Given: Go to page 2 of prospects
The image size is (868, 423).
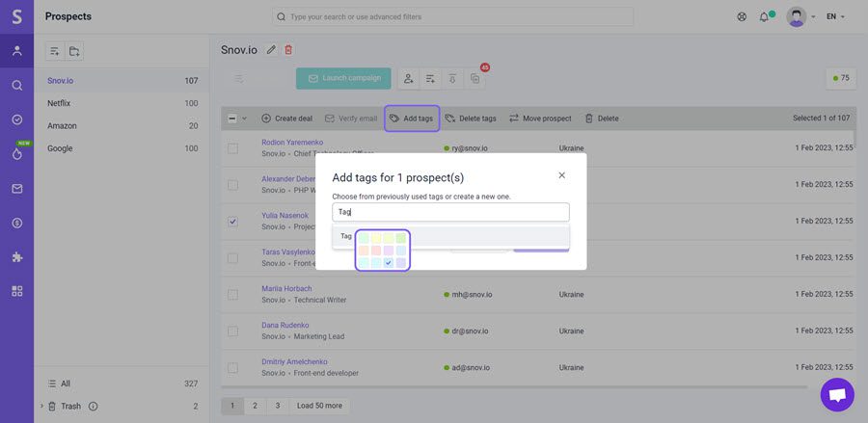Looking at the screenshot, I should [x=255, y=406].
